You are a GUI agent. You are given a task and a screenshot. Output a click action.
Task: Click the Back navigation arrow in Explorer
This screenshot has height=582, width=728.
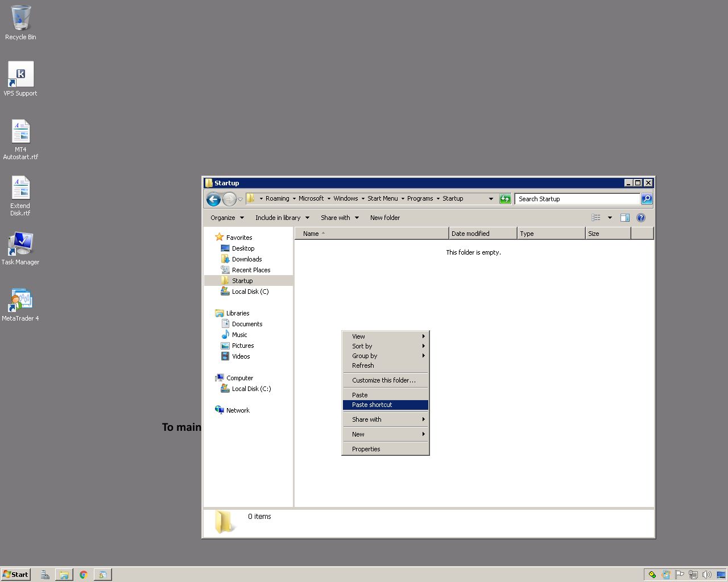(x=213, y=199)
